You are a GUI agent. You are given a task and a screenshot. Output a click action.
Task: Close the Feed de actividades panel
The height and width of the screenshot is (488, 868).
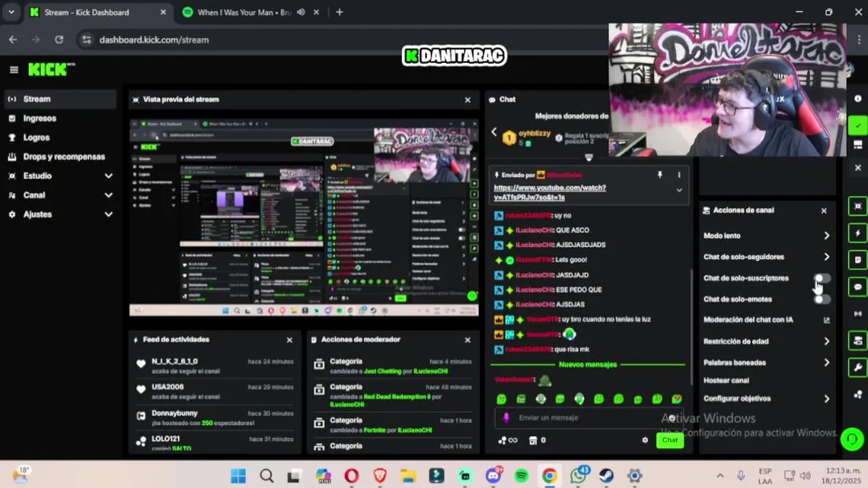point(290,340)
